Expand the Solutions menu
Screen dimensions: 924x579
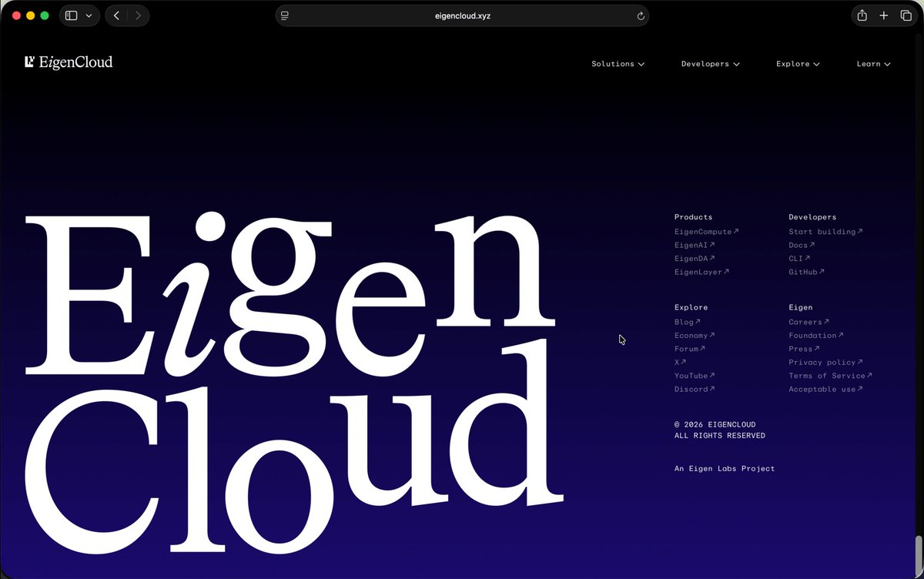(x=618, y=64)
